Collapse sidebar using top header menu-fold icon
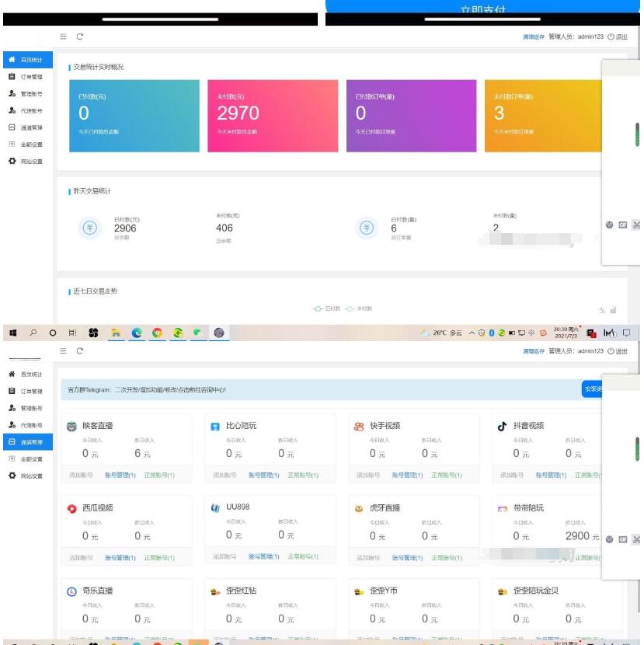This screenshot has height=645, width=644. (x=63, y=37)
